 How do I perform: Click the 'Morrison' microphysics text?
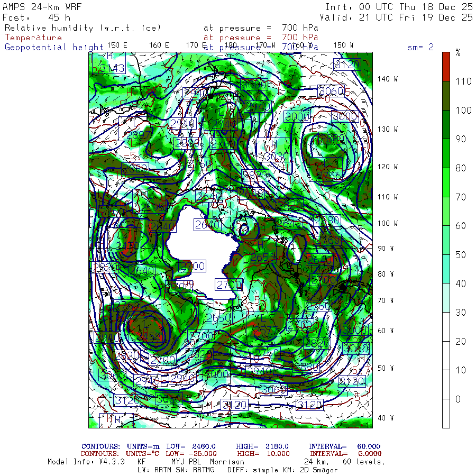click(x=227, y=462)
